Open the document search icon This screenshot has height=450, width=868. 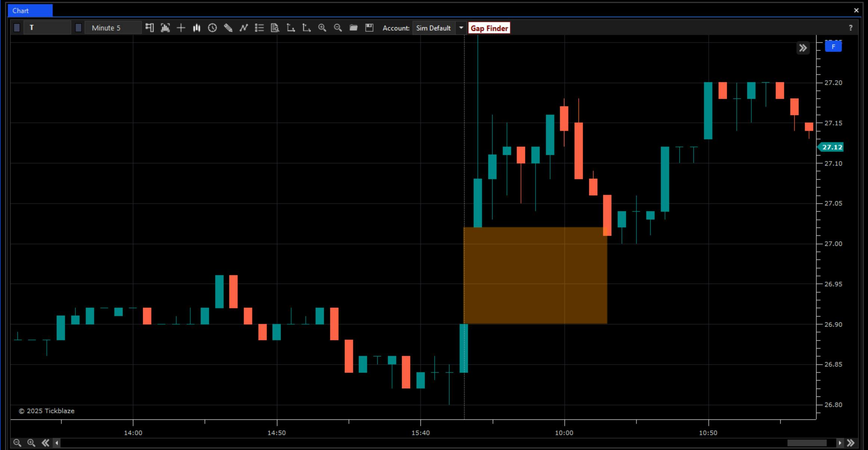point(275,28)
